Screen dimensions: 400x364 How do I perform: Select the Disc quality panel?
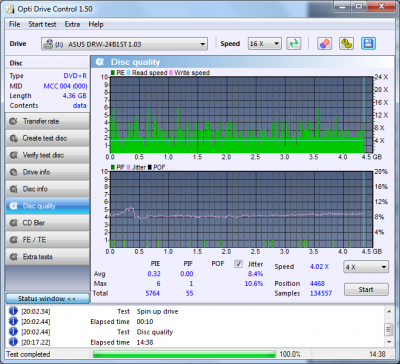pos(47,206)
